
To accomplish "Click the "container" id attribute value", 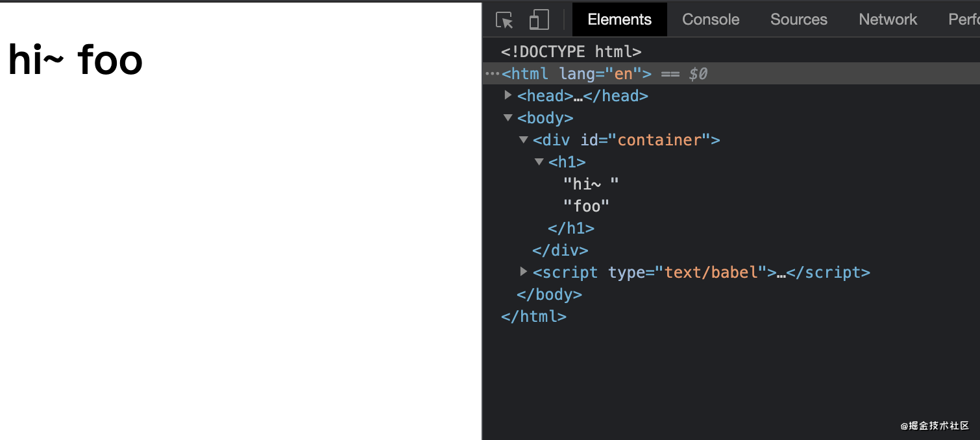I will click(x=660, y=140).
